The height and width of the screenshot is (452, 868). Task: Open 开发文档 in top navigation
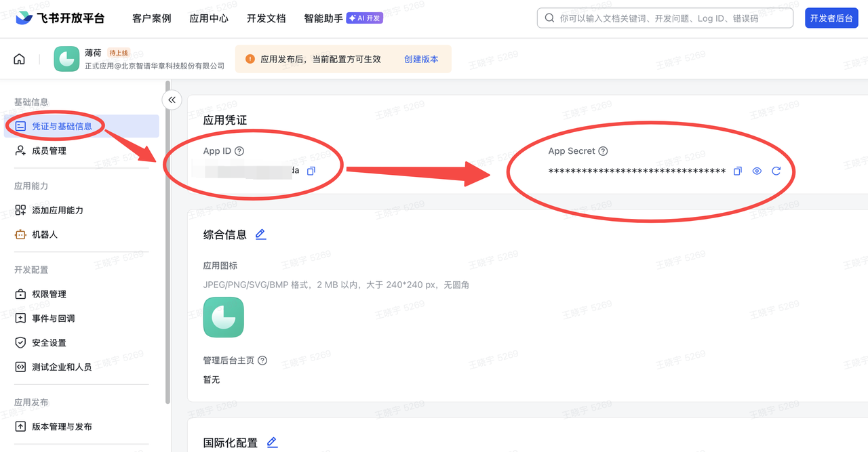coord(266,18)
